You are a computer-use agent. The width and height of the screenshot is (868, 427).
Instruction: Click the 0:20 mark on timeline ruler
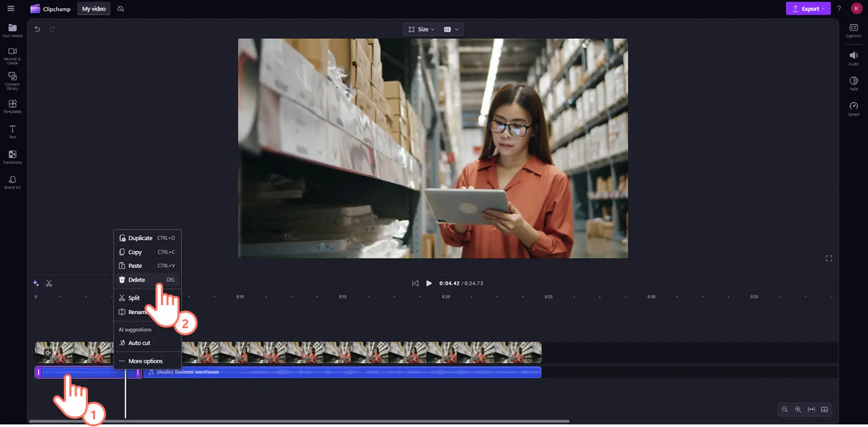pyautogui.click(x=446, y=297)
